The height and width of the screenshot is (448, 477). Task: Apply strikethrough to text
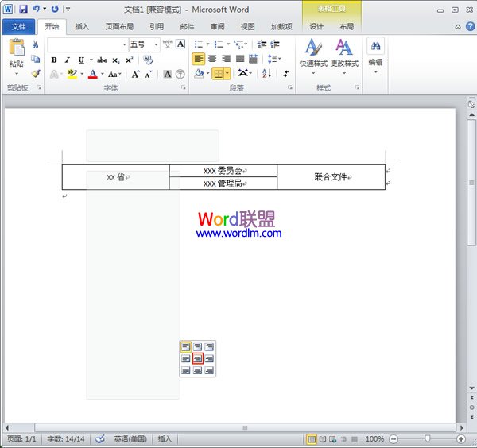coord(102,60)
